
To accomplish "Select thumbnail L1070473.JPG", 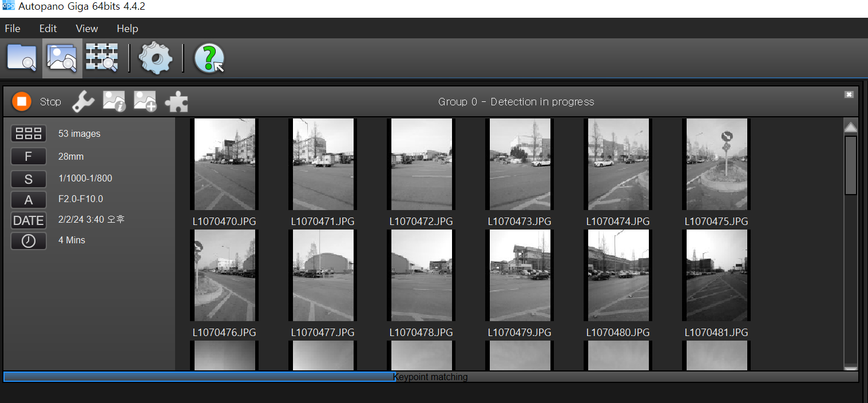I will pos(520,164).
